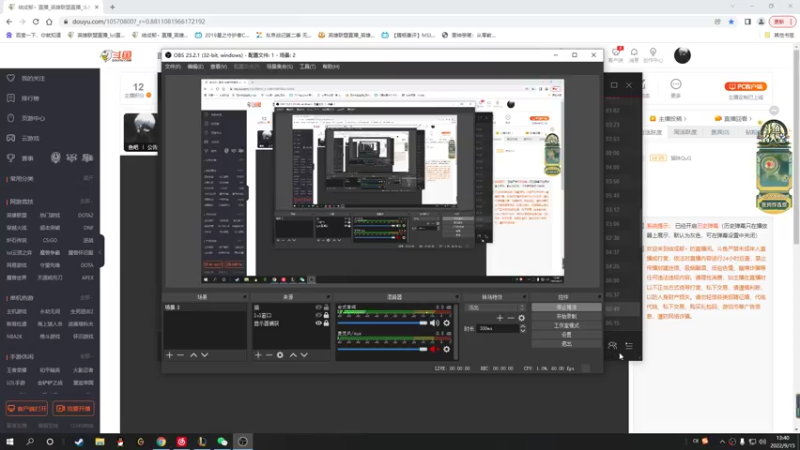Open 排行榜 ranking icon in Douyu sidebar
Image resolution: width=800 pixels, height=450 pixels.
11,98
